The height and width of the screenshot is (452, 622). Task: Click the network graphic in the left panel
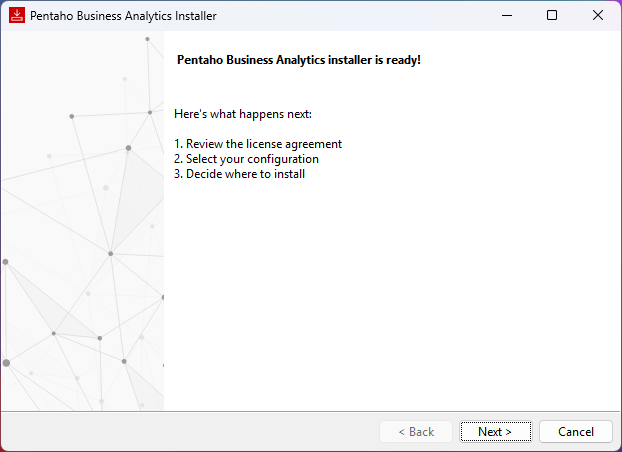82,240
